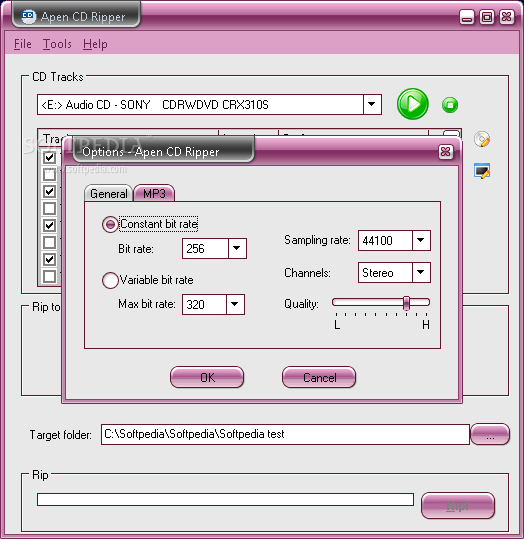The height and width of the screenshot is (539, 524).
Task: Click Cancel in the Options dialog
Action: (x=319, y=377)
